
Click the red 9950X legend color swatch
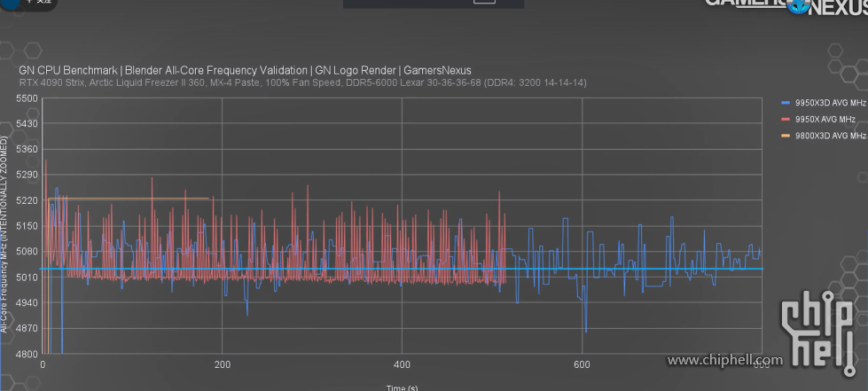pos(785,119)
